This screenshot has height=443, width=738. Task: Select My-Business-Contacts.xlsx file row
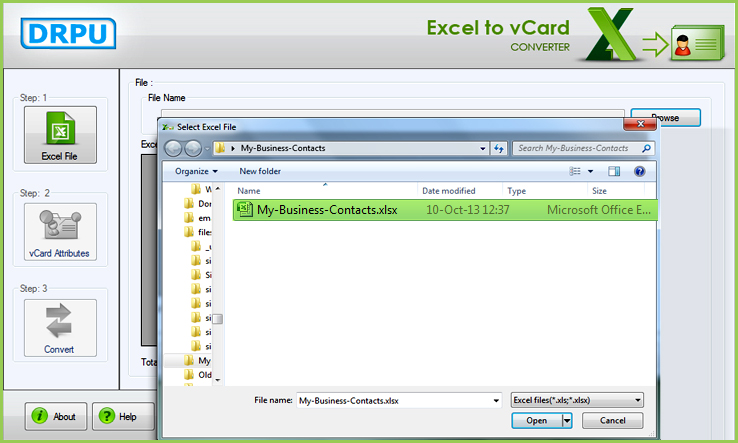click(445, 210)
